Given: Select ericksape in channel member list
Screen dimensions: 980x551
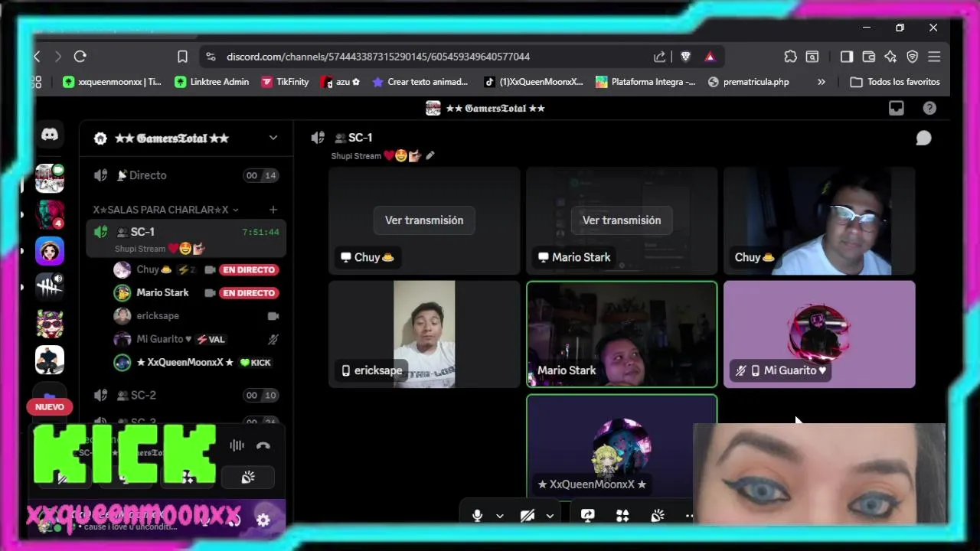Looking at the screenshot, I should click(196, 316).
